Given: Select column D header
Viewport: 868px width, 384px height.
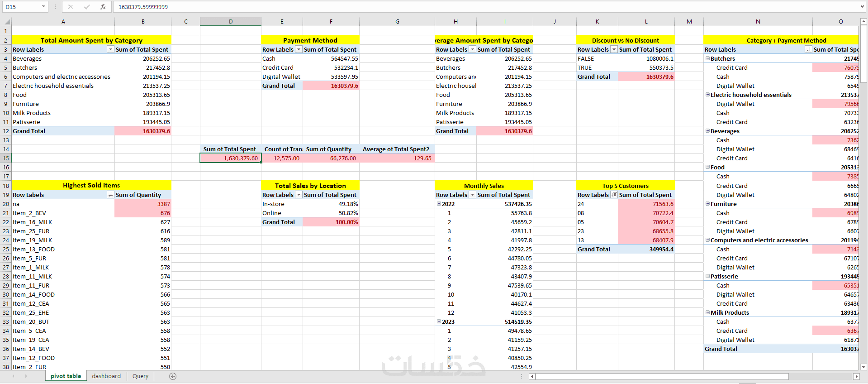Looking at the screenshot, I should 231,22.
